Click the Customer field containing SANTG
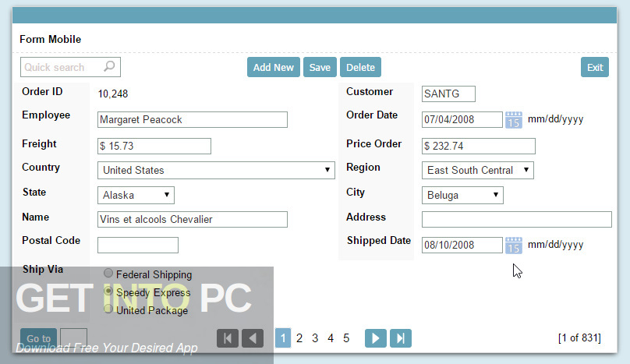The height and width of the screenshot is (364, 630). coord(448,94)
